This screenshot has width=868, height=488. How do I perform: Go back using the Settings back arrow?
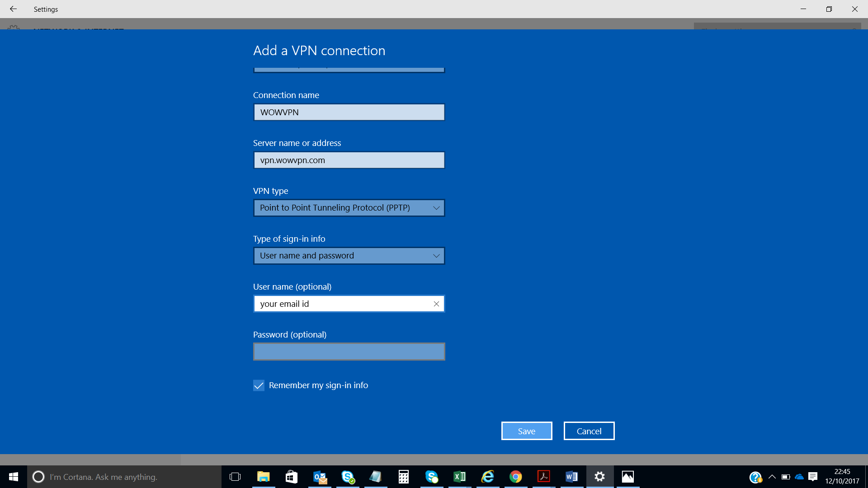click(x=13, y=9)
